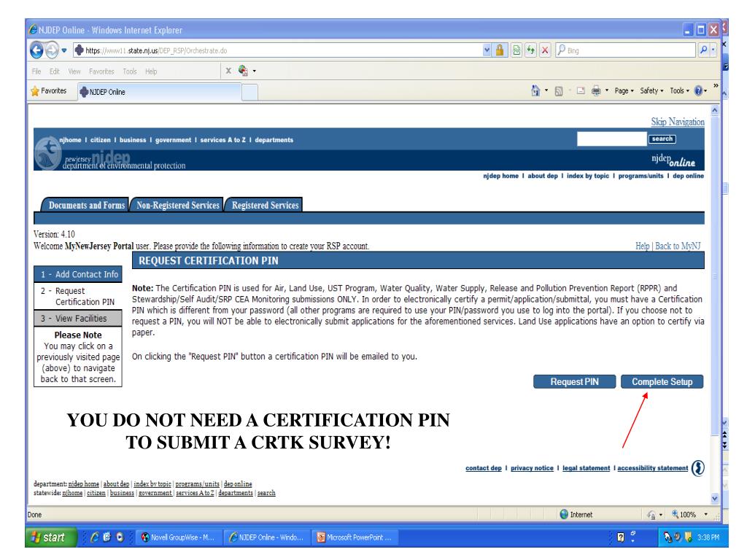Open the Help menu
The image size is (747, 560).
tap(151, 71)
